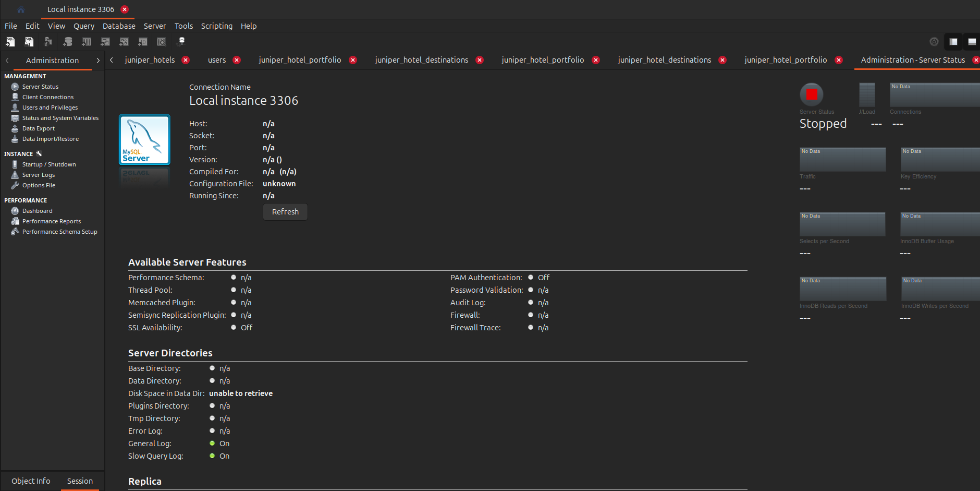This screenshot has height=491, width=980.
Task: Toggle the bottom output panel visibility
Action: pos(972,42)
